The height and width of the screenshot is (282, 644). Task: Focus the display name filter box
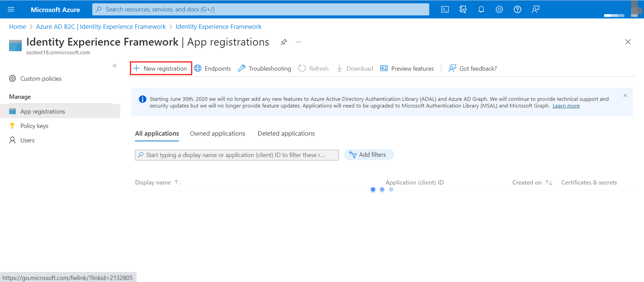pyautogui.click(x=237, y=155)
